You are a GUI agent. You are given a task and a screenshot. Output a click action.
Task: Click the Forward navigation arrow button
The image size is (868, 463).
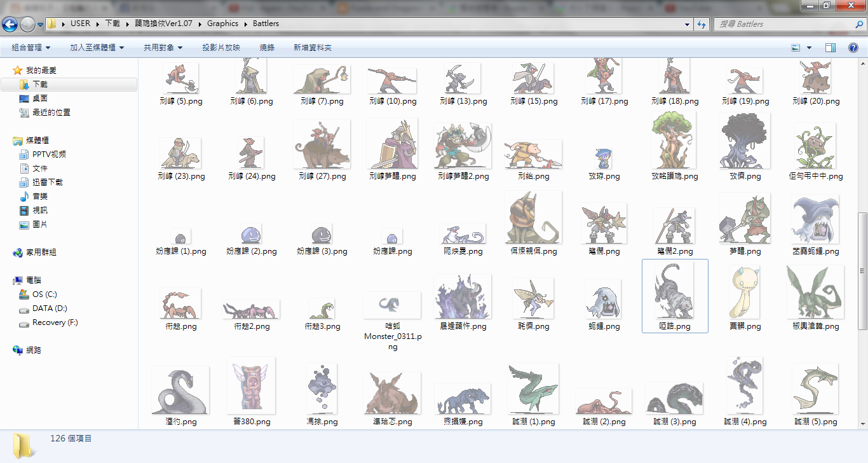point(27,24)
